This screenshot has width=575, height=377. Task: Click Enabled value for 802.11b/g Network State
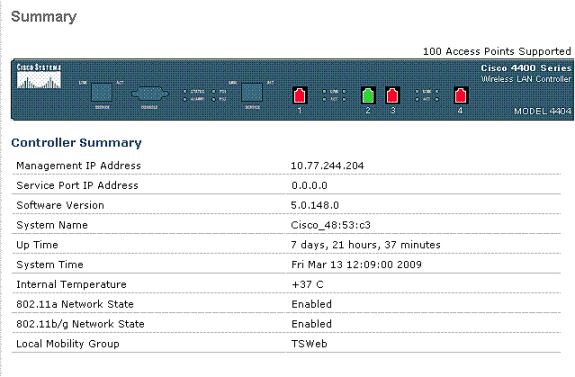(x=311, y=324)
